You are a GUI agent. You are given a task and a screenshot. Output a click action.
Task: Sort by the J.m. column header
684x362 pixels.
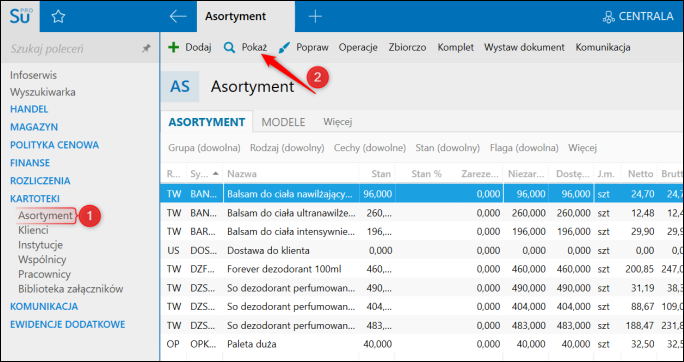click(606, 174)
